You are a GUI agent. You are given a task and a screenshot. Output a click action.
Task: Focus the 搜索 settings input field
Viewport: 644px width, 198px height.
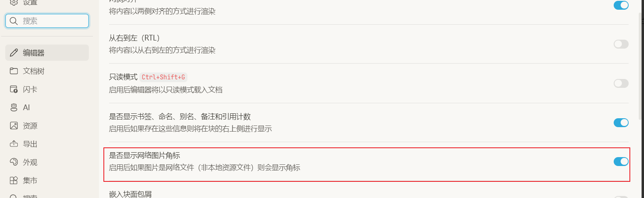point(53,21)
